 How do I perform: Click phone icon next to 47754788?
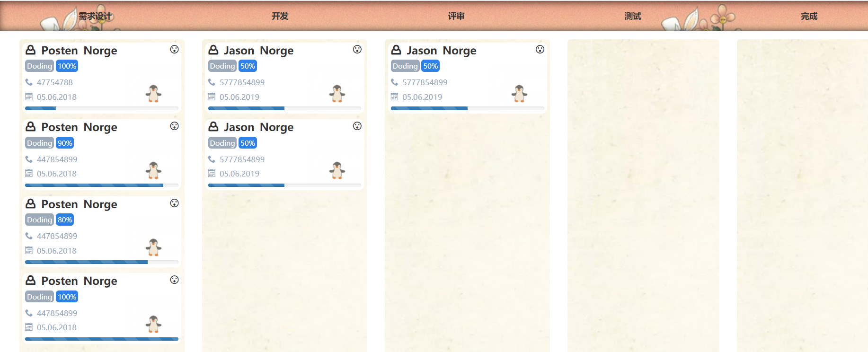(x=29, y=82)
